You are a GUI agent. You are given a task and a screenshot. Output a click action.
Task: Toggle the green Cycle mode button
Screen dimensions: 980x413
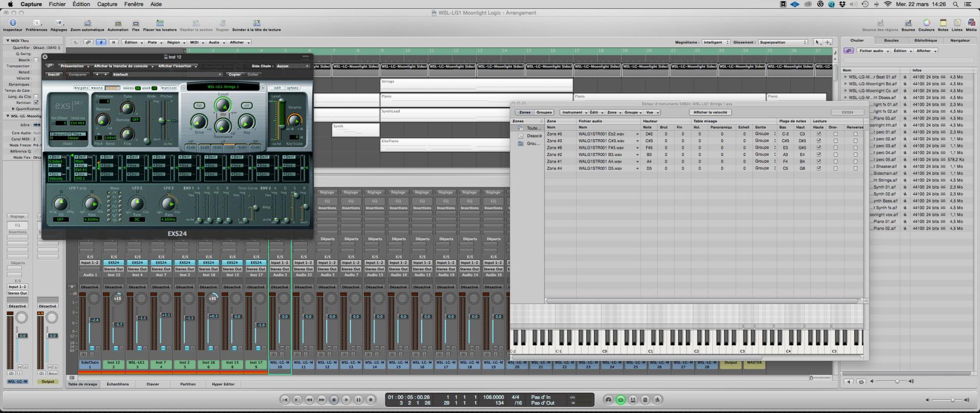point(621,400)
